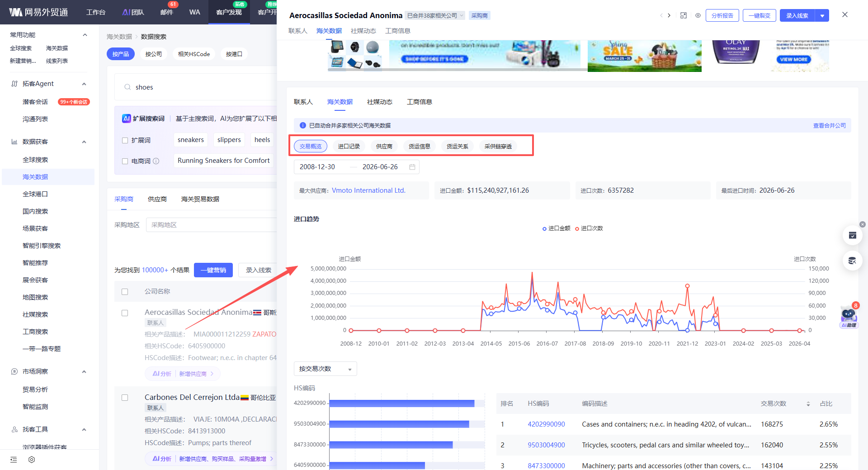This screenshot has height=470, width=868.
Task: Open the AI助理 robot assistant icon
Action: 849,317
